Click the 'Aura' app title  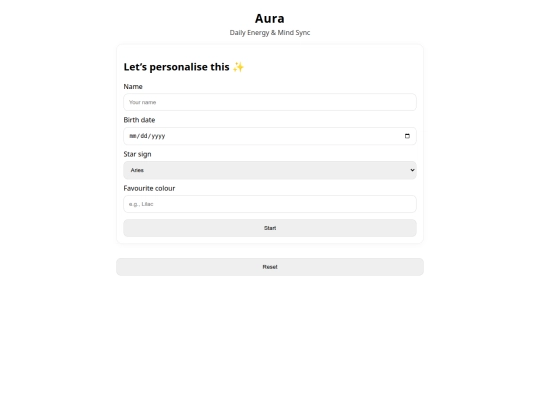tap(270, 19)
